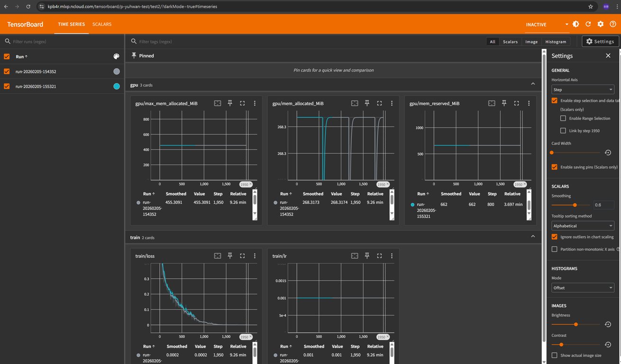
Task: Click the Settings button above cards
Action: (600, 41)
